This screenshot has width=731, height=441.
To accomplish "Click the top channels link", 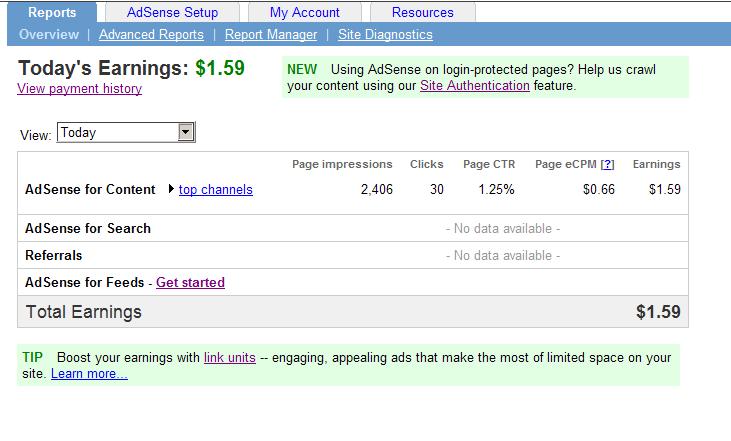I will 215,190.
